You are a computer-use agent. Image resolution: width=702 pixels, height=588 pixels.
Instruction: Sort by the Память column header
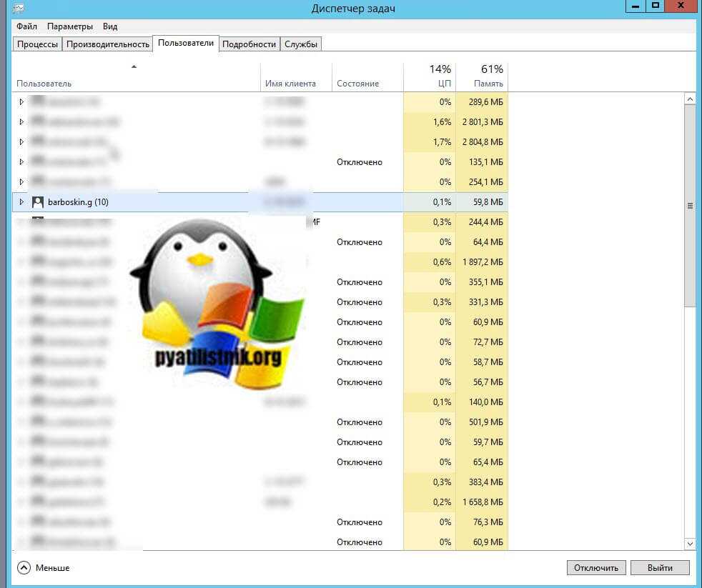(482, 77)
